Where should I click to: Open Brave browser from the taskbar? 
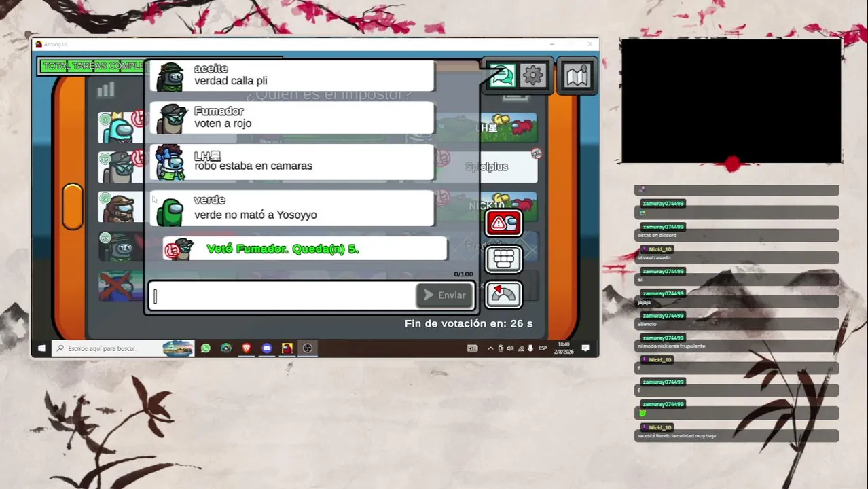(247, 348)
